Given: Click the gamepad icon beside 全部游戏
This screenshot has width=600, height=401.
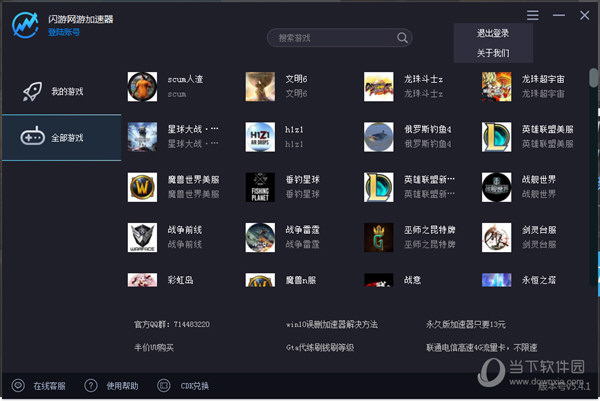Looking at the screenshot, I should pos(33,137).
